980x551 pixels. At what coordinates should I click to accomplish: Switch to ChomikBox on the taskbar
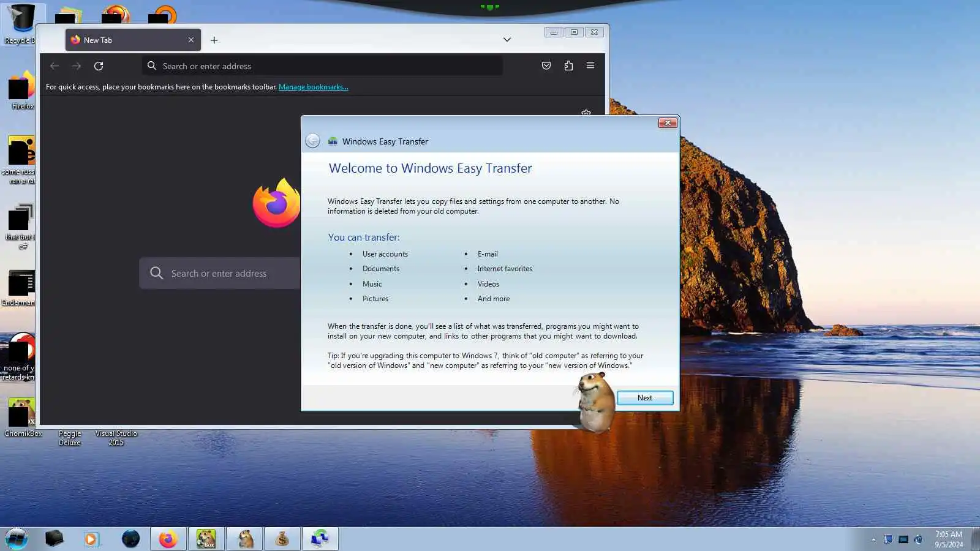coord(206,539)
